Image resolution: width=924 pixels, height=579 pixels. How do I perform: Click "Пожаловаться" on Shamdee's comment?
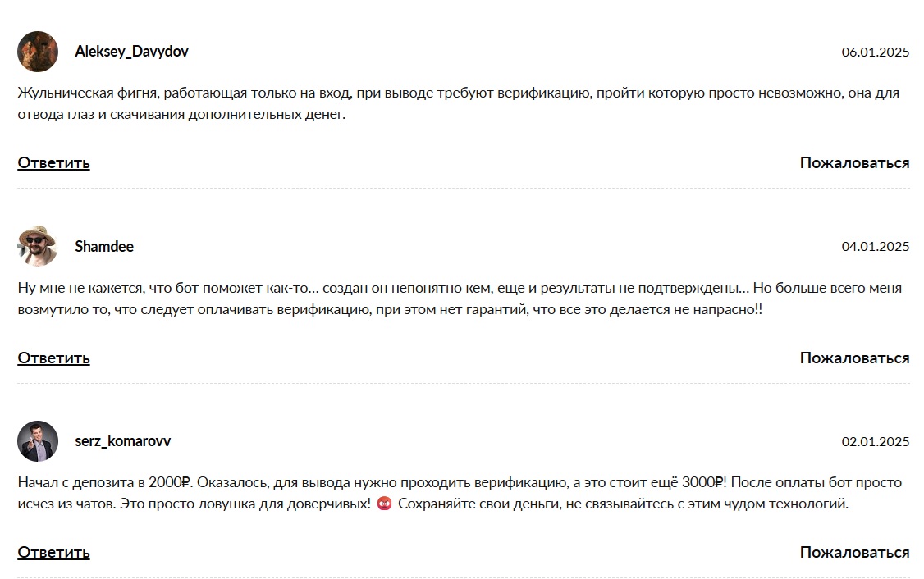(x=854, y=358)
